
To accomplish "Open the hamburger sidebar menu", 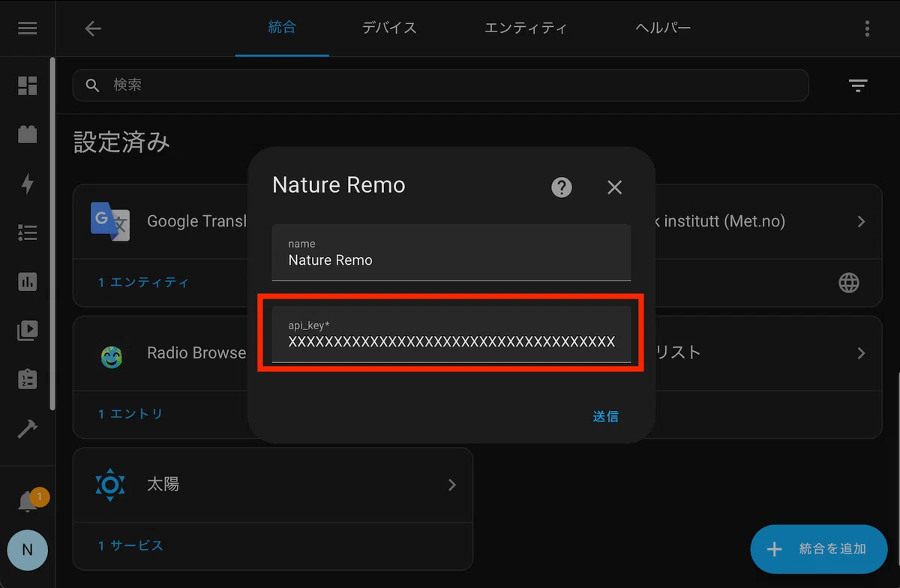I will point(28,28).
